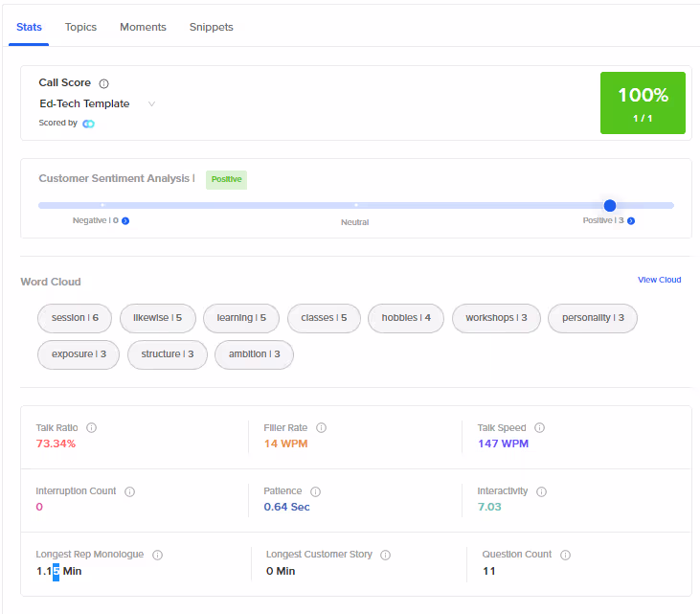
Task: Click the Patience info icon
Action: (315, 491)
